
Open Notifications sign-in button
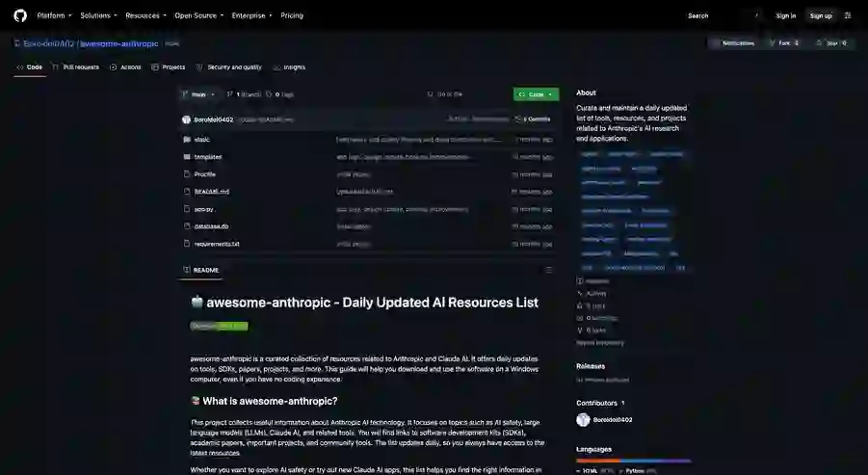[733, 43]
